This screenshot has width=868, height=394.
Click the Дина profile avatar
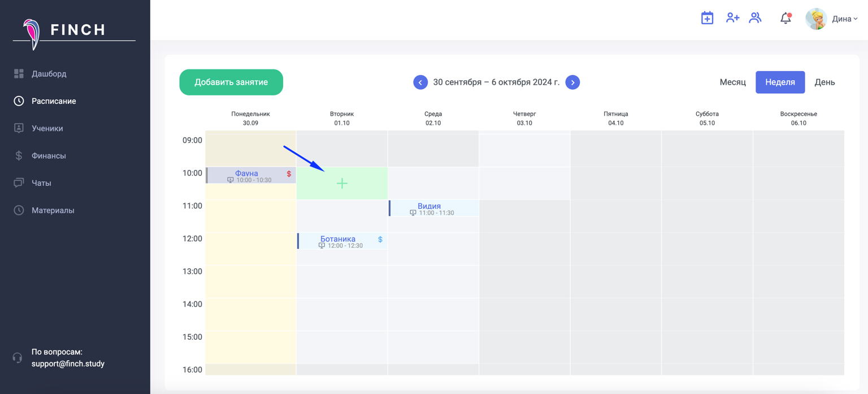pyautogui.click(x=816, y=19)
